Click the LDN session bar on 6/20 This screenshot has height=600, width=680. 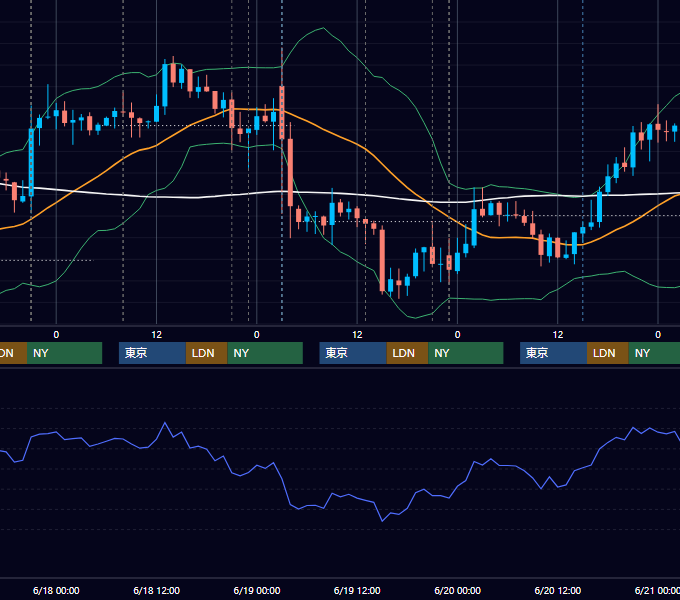[x=608, y=353]
